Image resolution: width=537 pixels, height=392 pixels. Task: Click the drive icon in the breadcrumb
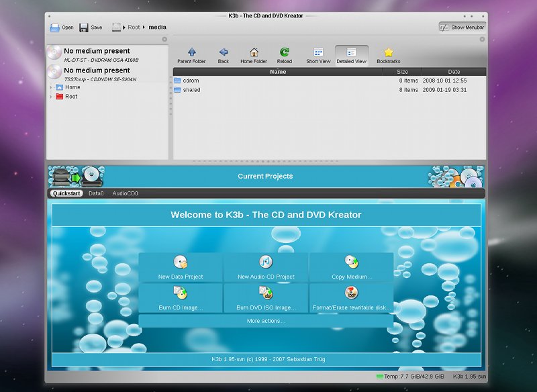coord(116,27)
